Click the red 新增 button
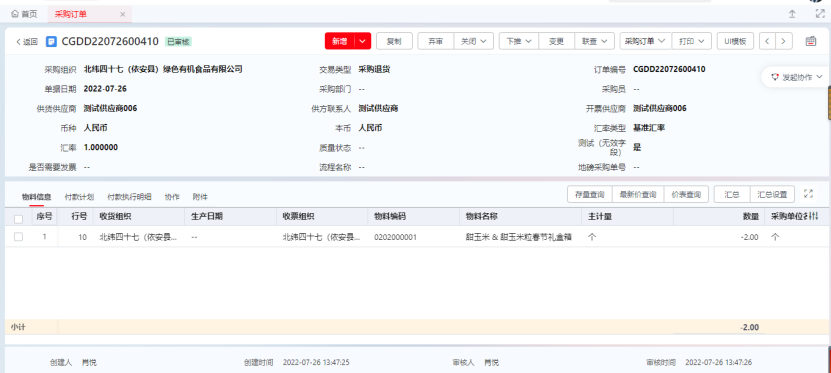Screen dimensions: 831x373 coord(340,41)
